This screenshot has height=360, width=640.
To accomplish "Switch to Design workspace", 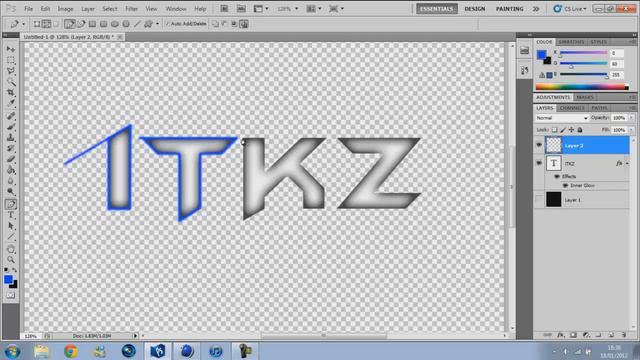I will [475, 9].
